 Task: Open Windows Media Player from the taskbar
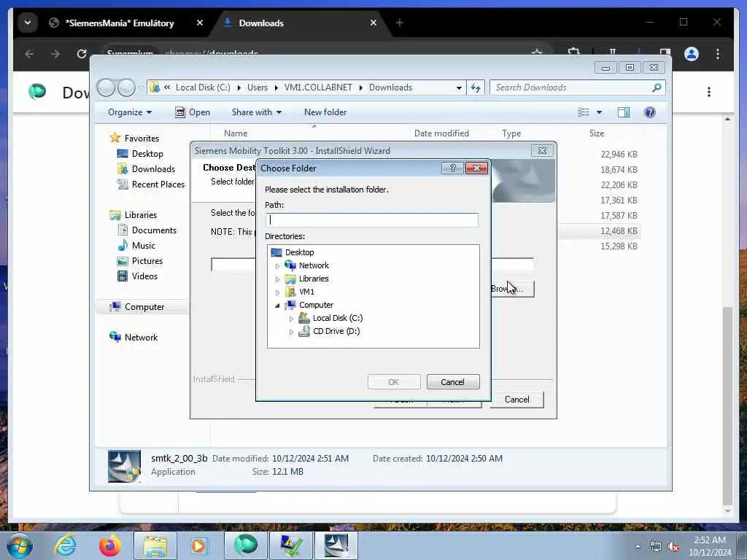pyautogui.click(x=199, y=545)
